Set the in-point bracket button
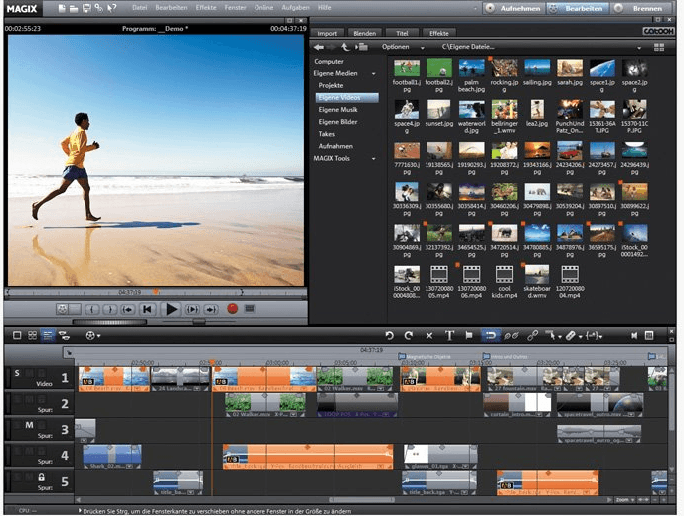 pyautogui.click(x=92, y=309)
